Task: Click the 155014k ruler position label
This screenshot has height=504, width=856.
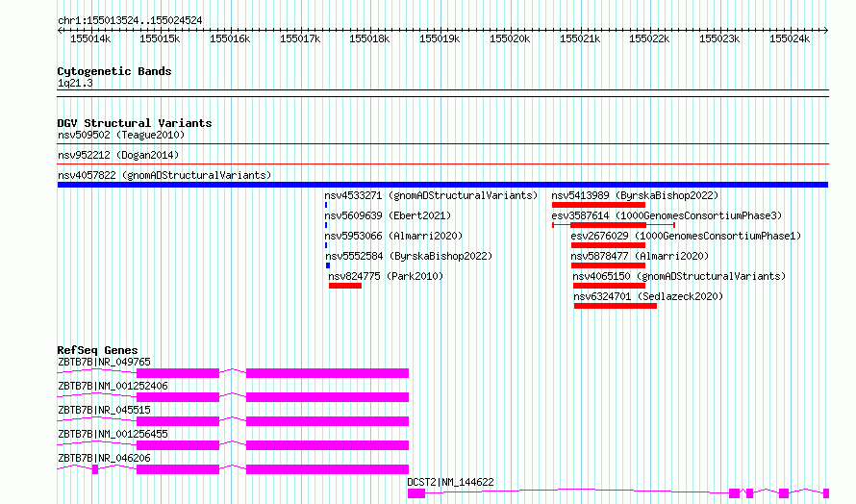Action: [90, 39]
